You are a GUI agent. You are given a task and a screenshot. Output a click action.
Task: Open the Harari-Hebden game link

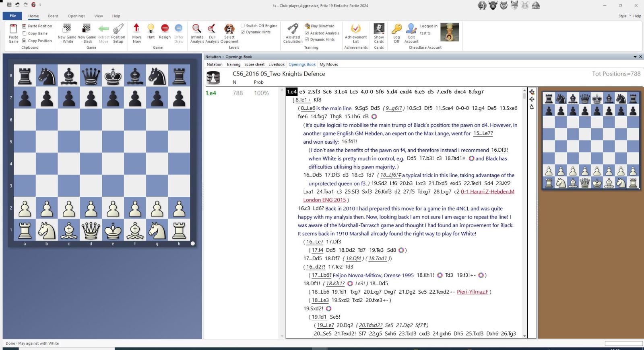click(x=487, y=192)
